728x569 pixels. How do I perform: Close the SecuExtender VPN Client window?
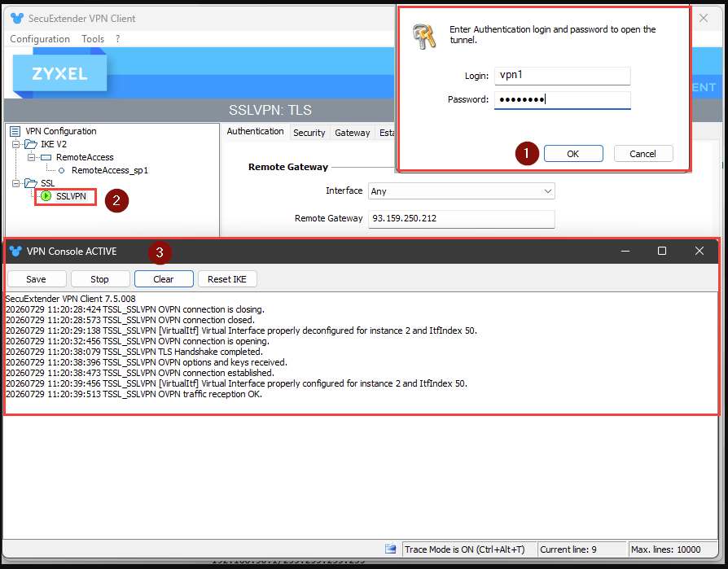tap(704, 18)
